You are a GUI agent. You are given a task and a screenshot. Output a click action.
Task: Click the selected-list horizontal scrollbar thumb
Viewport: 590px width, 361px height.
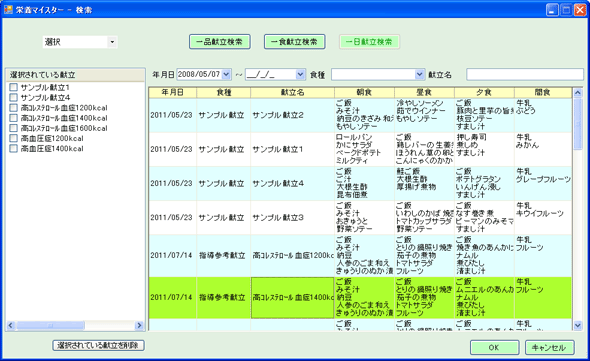click(x=50, y=325)
